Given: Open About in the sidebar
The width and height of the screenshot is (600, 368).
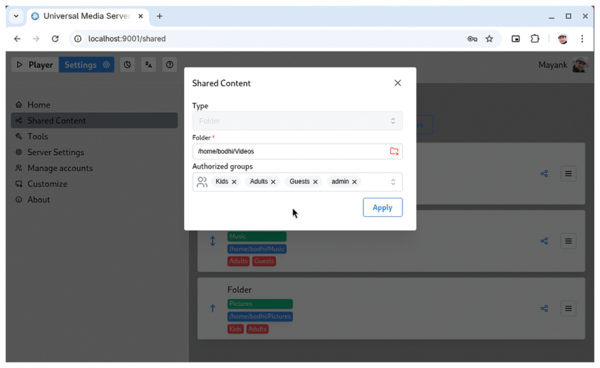Looking at the screenshot, I should (x=95, y=200).
